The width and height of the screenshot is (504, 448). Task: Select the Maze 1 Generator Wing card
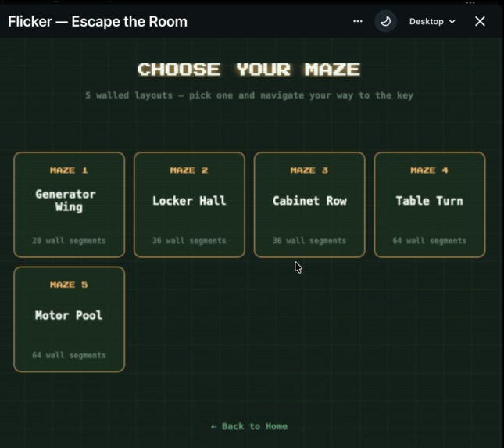[69, 205]
